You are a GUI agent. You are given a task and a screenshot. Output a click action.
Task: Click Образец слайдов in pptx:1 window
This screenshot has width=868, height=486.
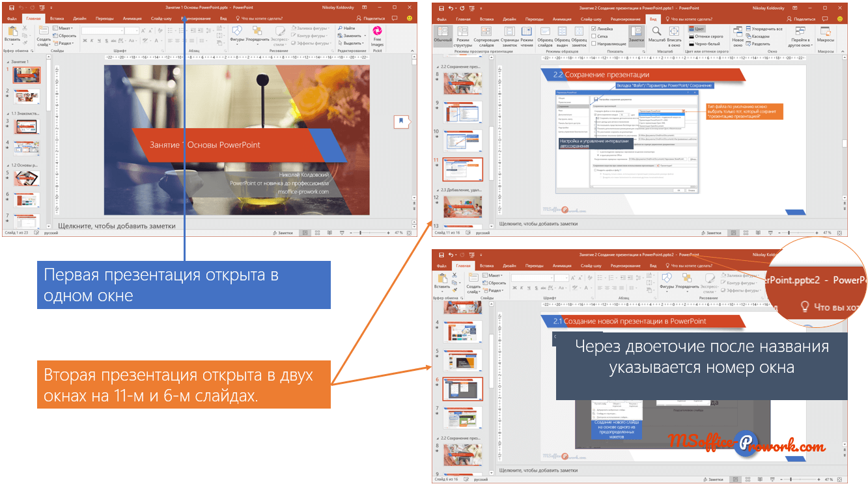545,36
